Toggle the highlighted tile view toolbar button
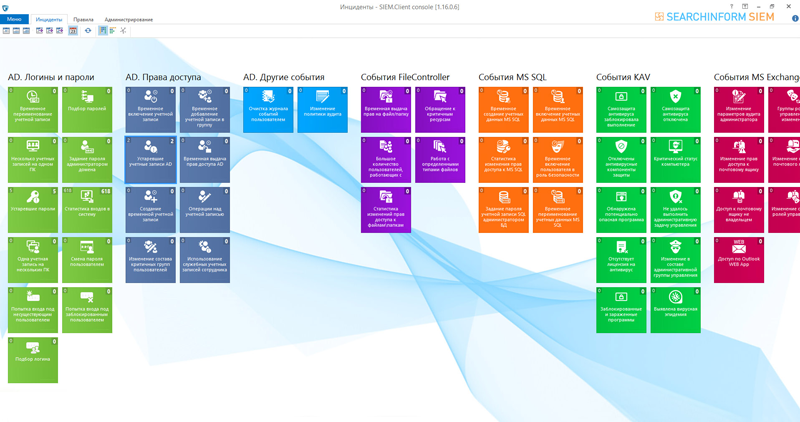The image size is (800, 422). coord(103,31)
